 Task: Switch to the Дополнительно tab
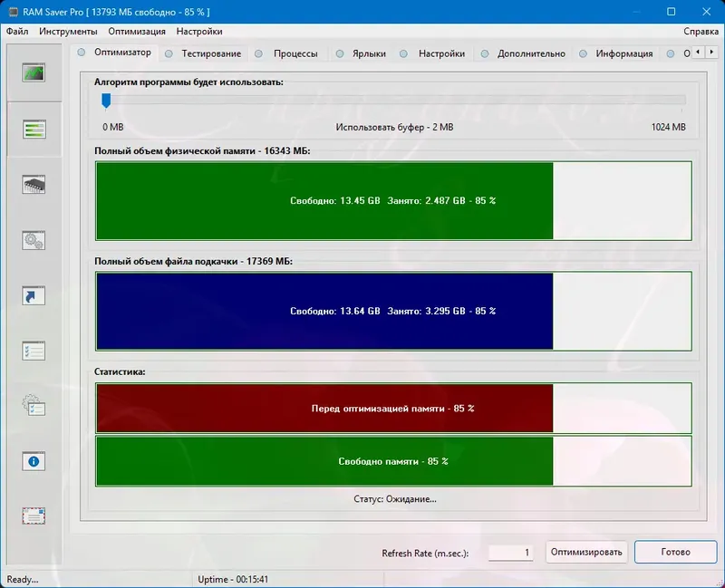coord(523,53)
